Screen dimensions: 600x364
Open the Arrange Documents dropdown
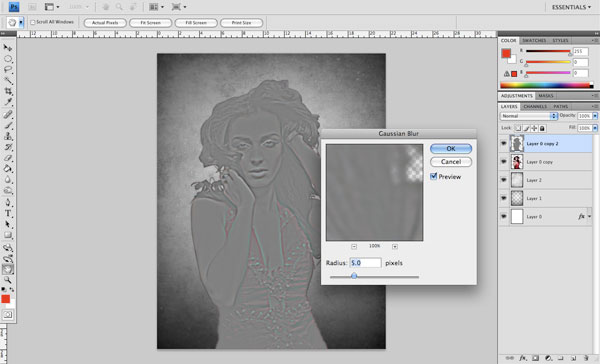156,7
